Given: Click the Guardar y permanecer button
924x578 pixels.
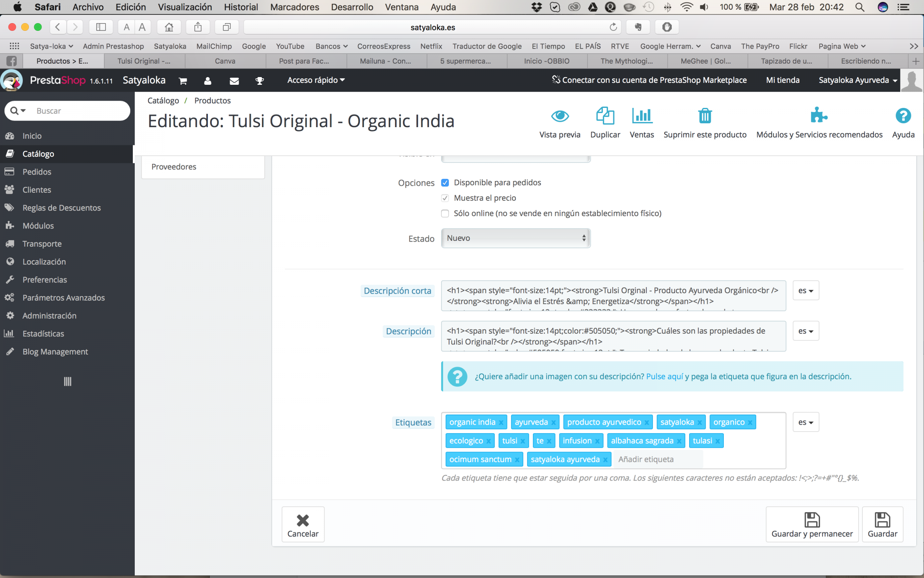Looking at the screenshot, I should pyautogui.click(x=812, y=524).
